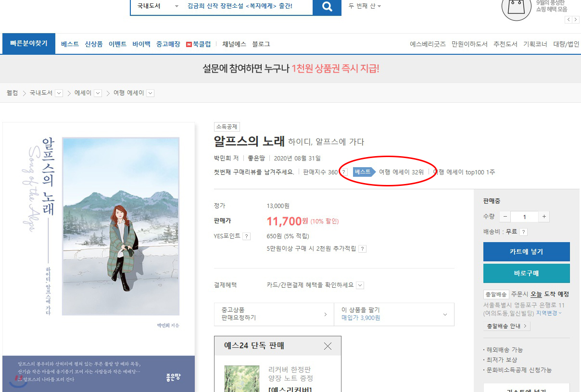This screenshot has width=581, height=392.
Task: Click the 리커버 한정판 book thumbnail
Action: (241, 379)
